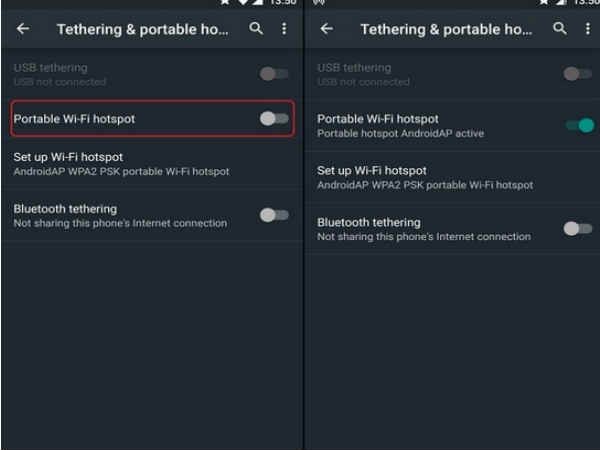The height and width of the screenshot is (450, 600).
Task: Open Set up Wi-Fi hotspot on right screen
Action: point(453,178)
